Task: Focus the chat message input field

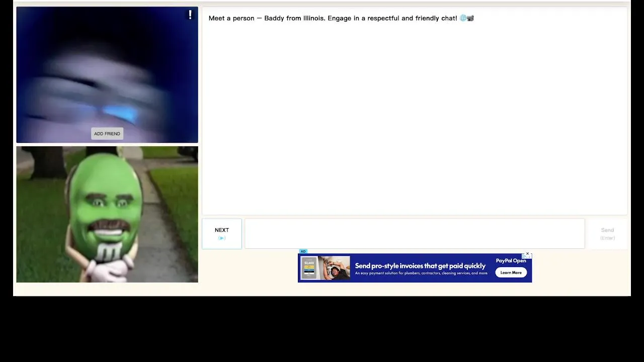Action: [x=415, y=234]
